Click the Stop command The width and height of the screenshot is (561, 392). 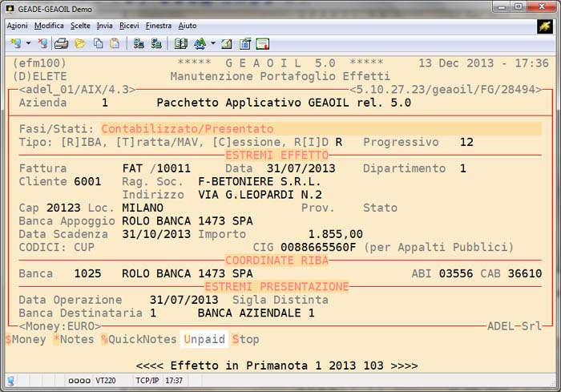click(x=245, y=339)
